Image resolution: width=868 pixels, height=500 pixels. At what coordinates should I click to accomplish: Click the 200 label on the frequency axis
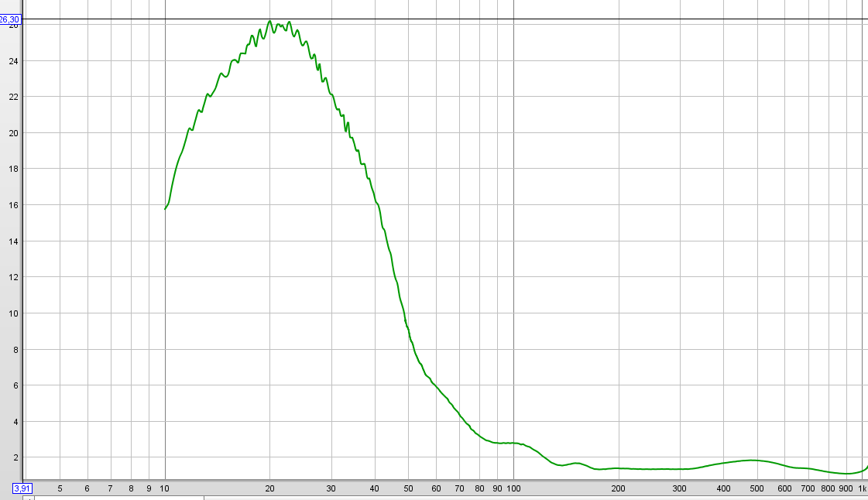[619, 488]
